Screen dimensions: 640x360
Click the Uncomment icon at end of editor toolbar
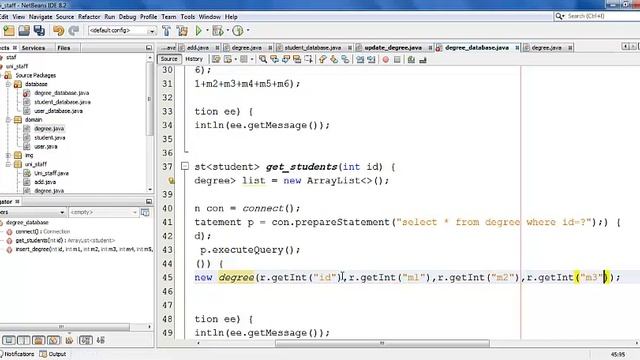tap(423, 60)
